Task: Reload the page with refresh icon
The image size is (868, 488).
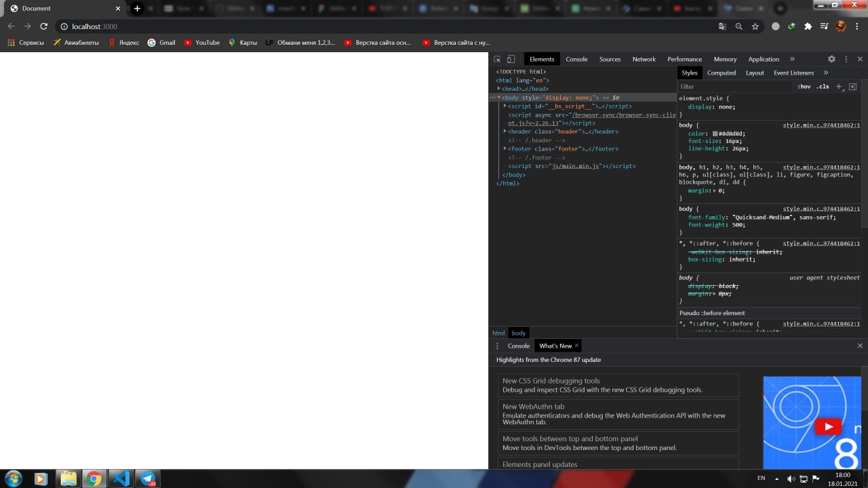Action: (x=44, y=26)
